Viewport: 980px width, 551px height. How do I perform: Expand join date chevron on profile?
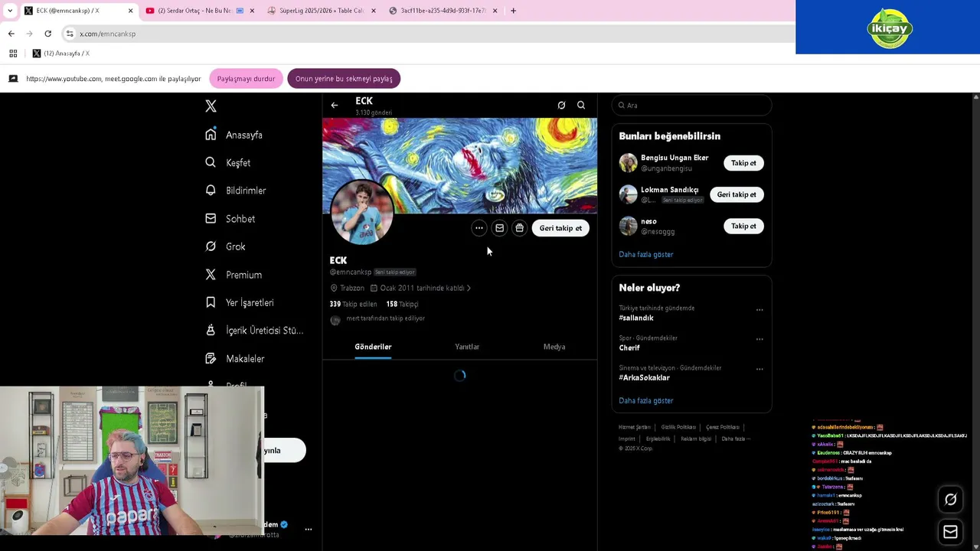[468, 288]
